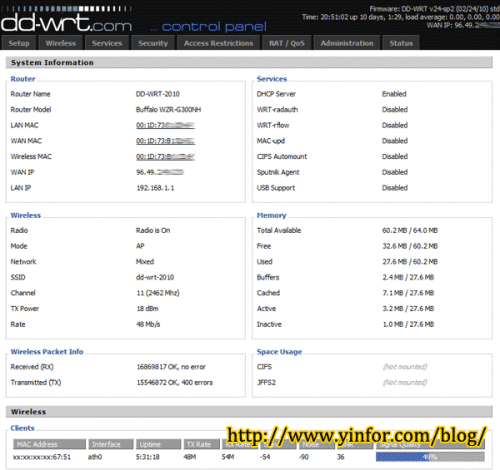Click the Firmware version text in header
This screenshot has height=470, width=500.
434,9
